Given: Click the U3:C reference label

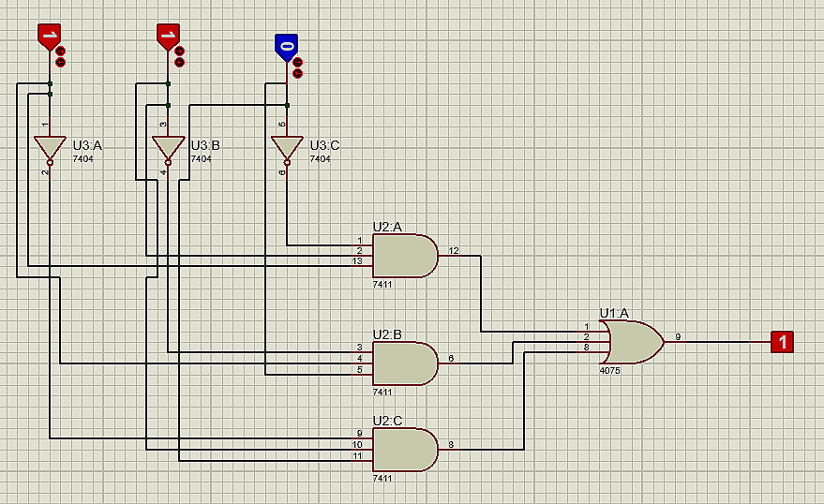Looking at the screenshot, I should (x=324, y=145).
